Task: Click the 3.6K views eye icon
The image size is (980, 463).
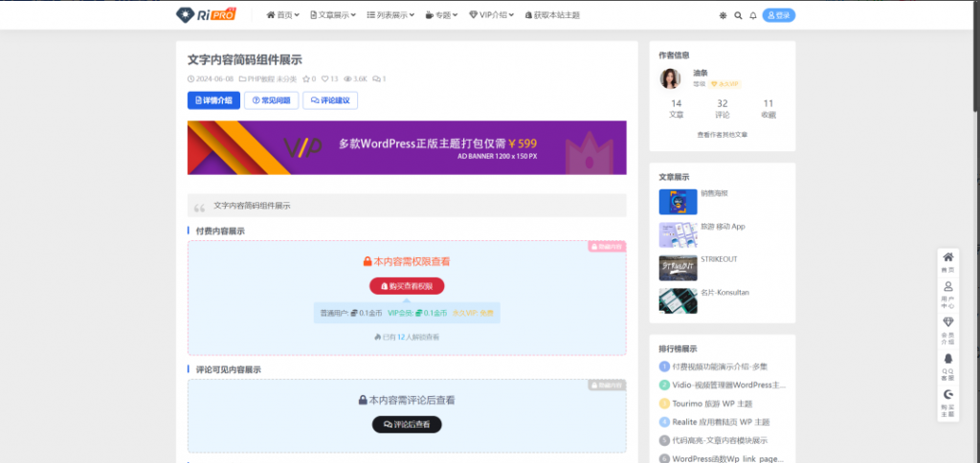Action: tap(356, 79)
